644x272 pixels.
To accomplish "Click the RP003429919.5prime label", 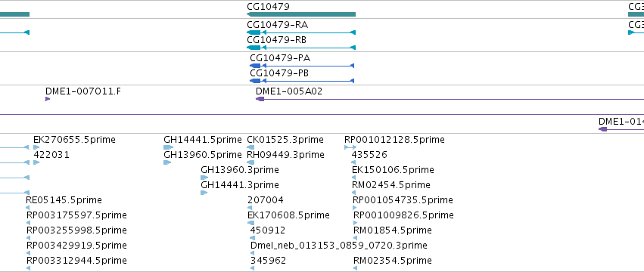I will point(76,246).
